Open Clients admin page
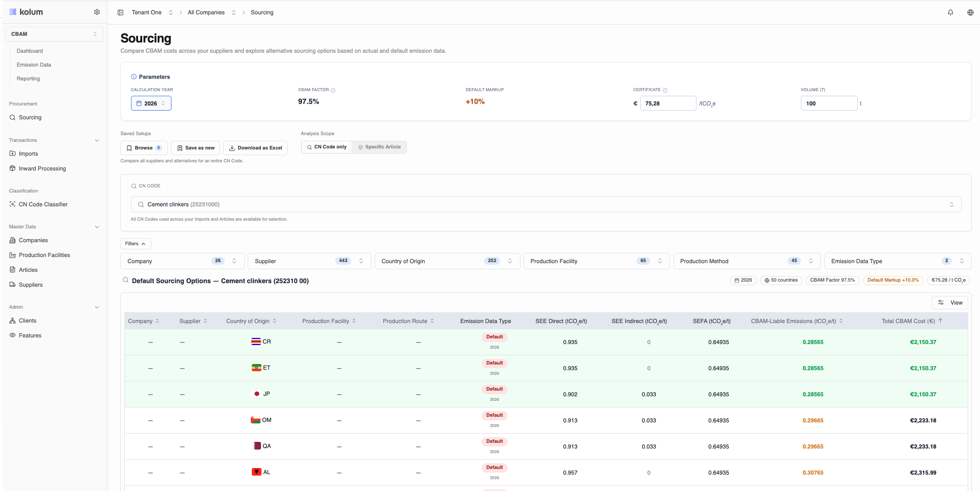This screenshot has height=491, width=980. click(x=28, y=321)
